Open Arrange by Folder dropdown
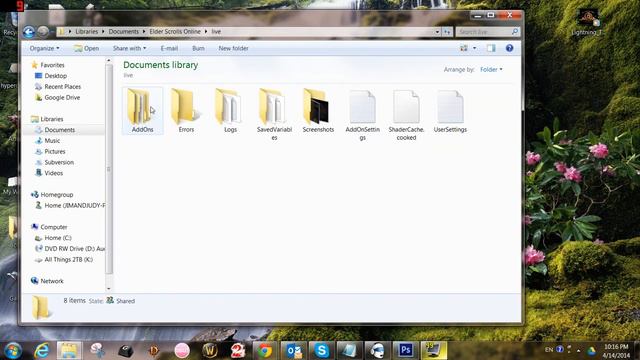640x360 pixels. [491, 70]
